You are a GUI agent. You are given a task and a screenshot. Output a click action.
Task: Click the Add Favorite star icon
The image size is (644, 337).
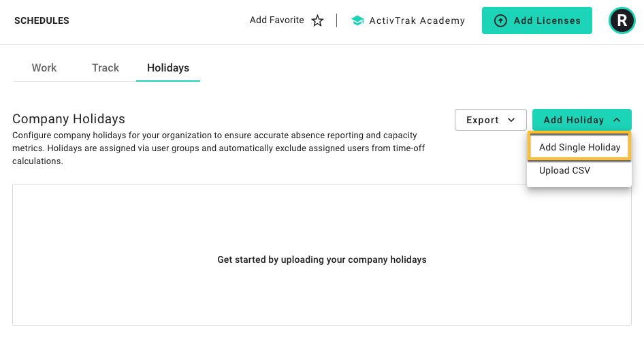point(317,20)
